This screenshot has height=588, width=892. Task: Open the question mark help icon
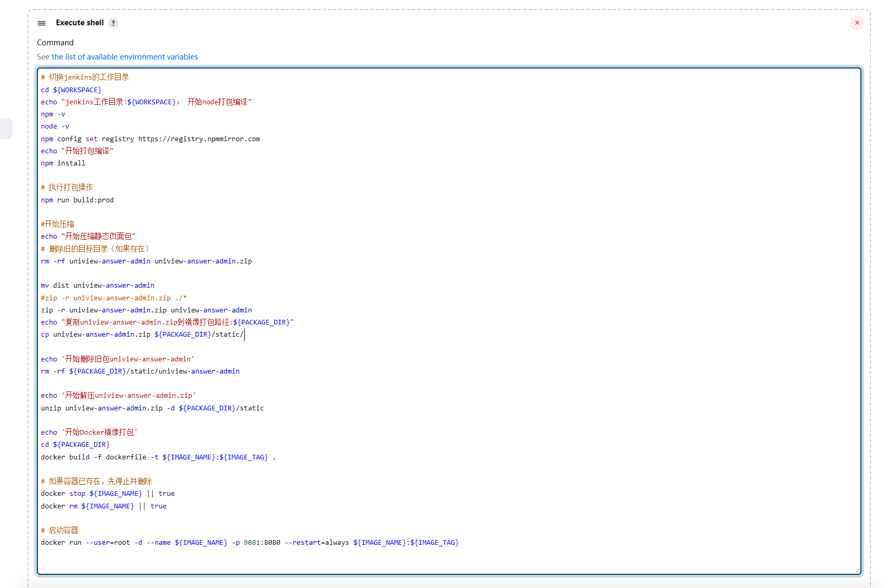(113, 23)
